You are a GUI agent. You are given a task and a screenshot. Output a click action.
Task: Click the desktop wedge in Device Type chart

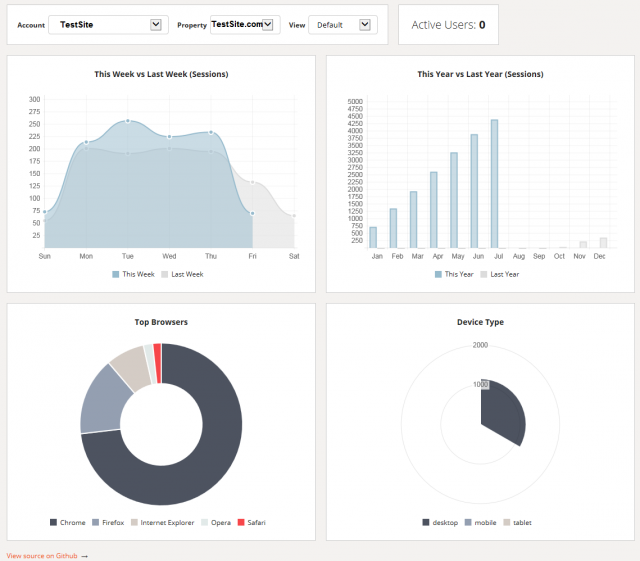click(500, 410)
